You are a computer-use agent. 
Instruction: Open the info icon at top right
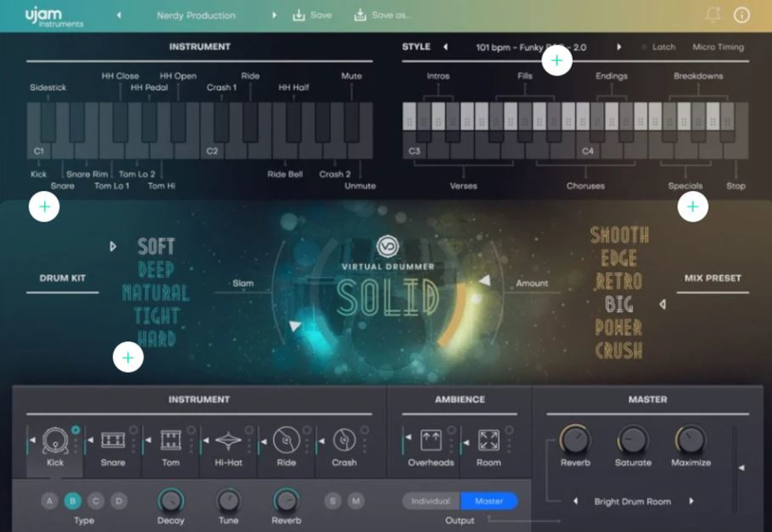741,15
